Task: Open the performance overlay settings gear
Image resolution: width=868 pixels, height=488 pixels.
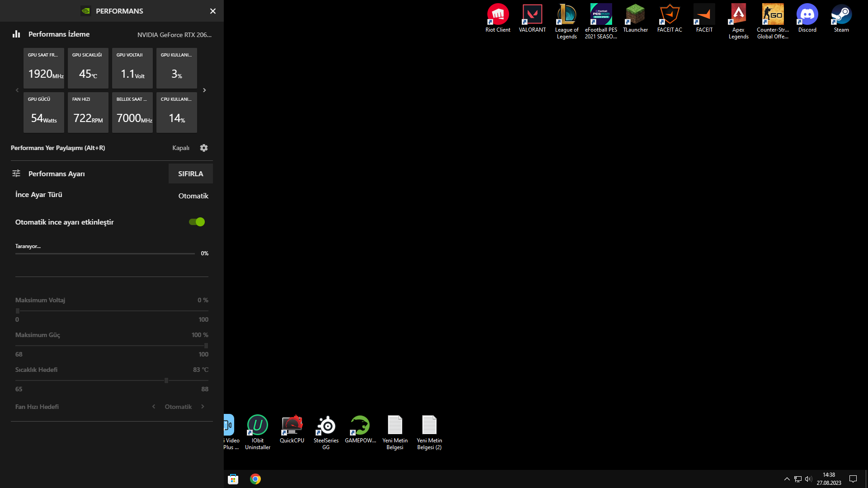Action: click(204, 148)
